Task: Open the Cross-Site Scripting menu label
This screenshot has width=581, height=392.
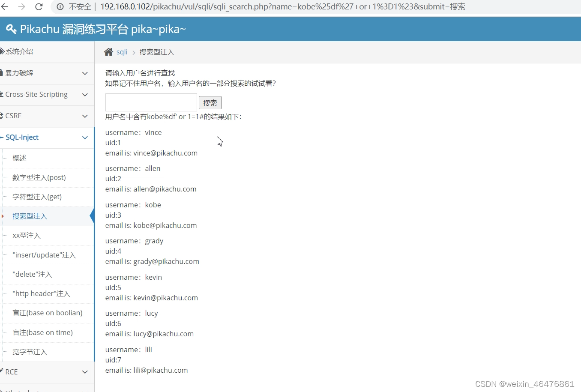Action: [36, 94]
